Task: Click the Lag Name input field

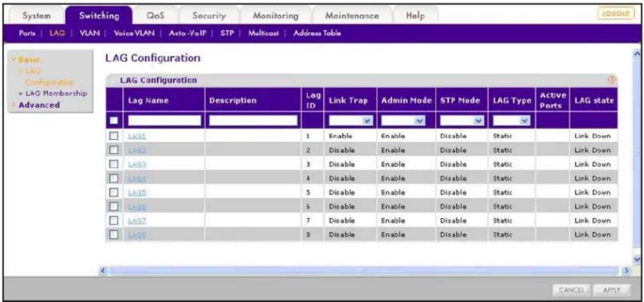Action: click(165, 120)
